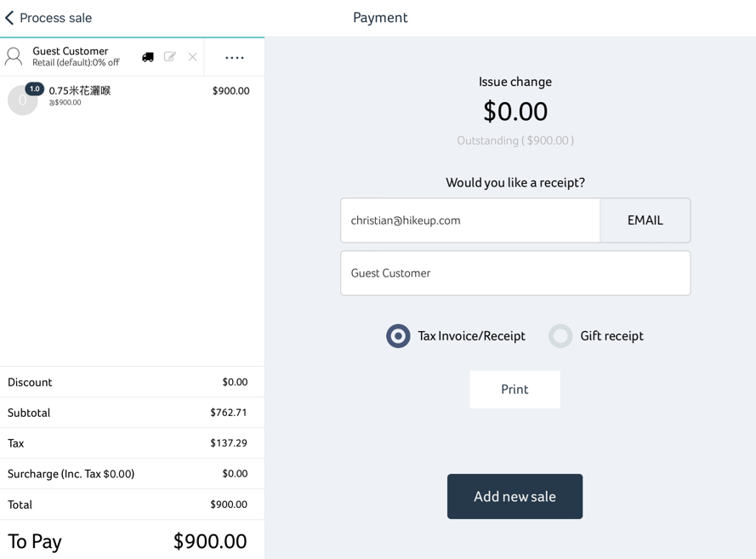Click Add new sale button
This screenshot has height=559, width=756.
(x=515, y=496)
